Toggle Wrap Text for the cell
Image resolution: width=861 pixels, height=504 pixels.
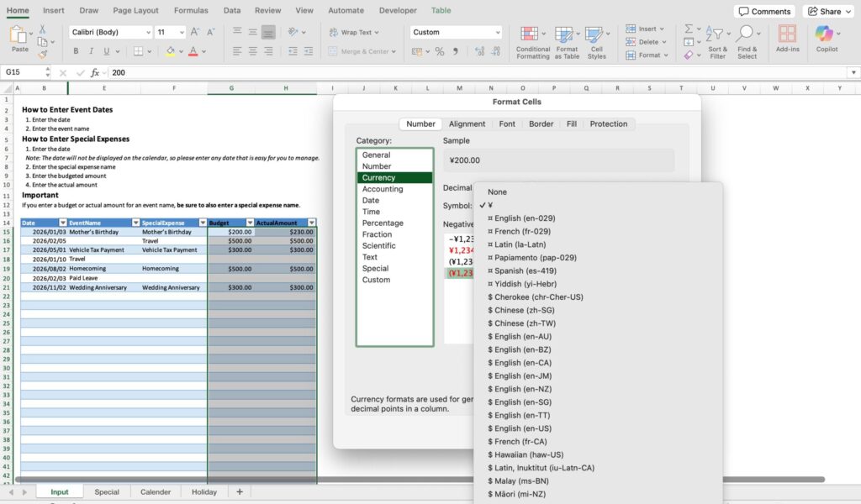354,33
